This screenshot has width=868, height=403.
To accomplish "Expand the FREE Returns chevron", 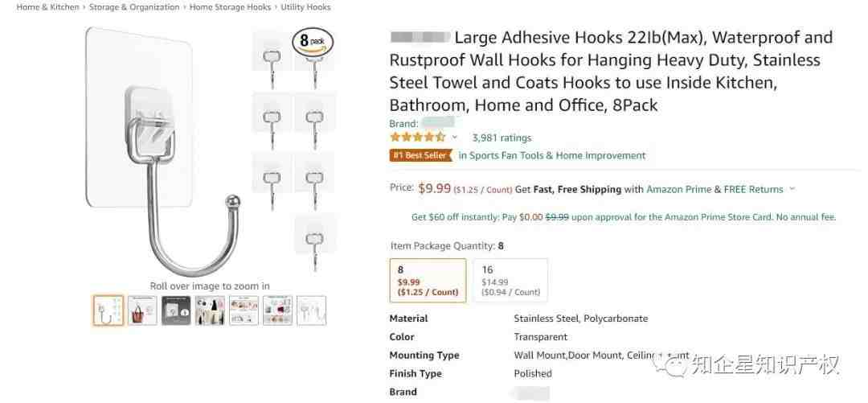I will (792, 189).
